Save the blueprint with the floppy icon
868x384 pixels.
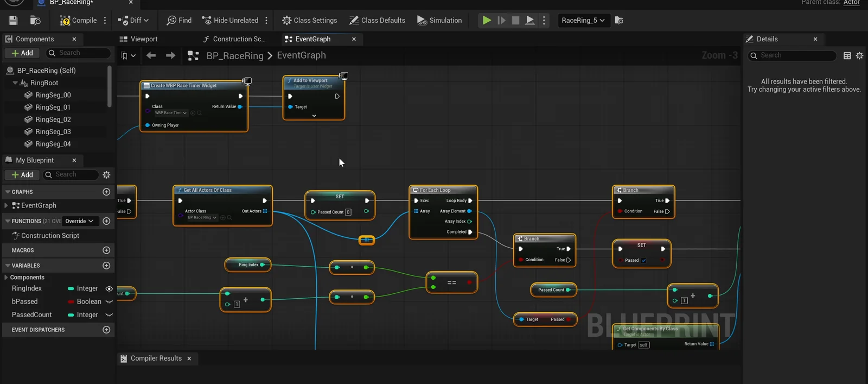tap(13, 21)
